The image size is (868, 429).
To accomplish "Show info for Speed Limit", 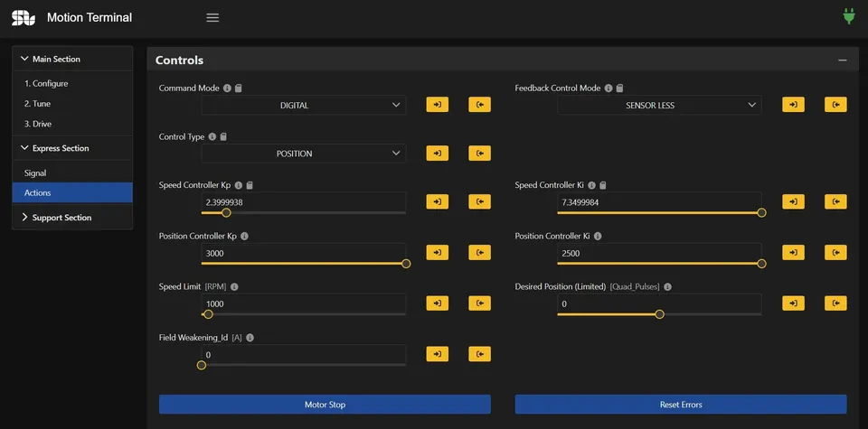I will (x=234, y=287).
